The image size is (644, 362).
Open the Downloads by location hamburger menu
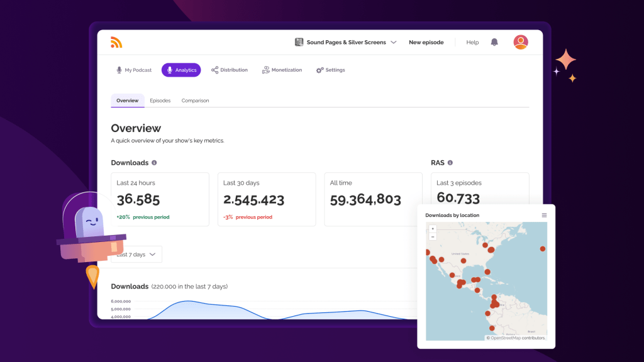tap(543, 215)
